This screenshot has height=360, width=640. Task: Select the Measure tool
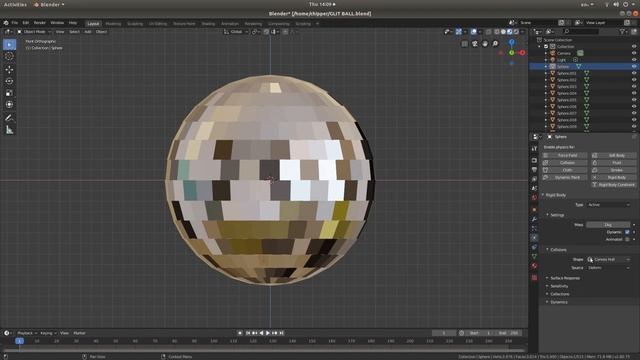coord(9,130)
